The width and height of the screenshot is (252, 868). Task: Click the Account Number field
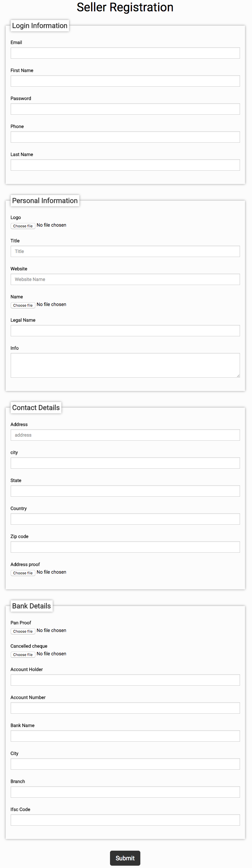[125, 708]
